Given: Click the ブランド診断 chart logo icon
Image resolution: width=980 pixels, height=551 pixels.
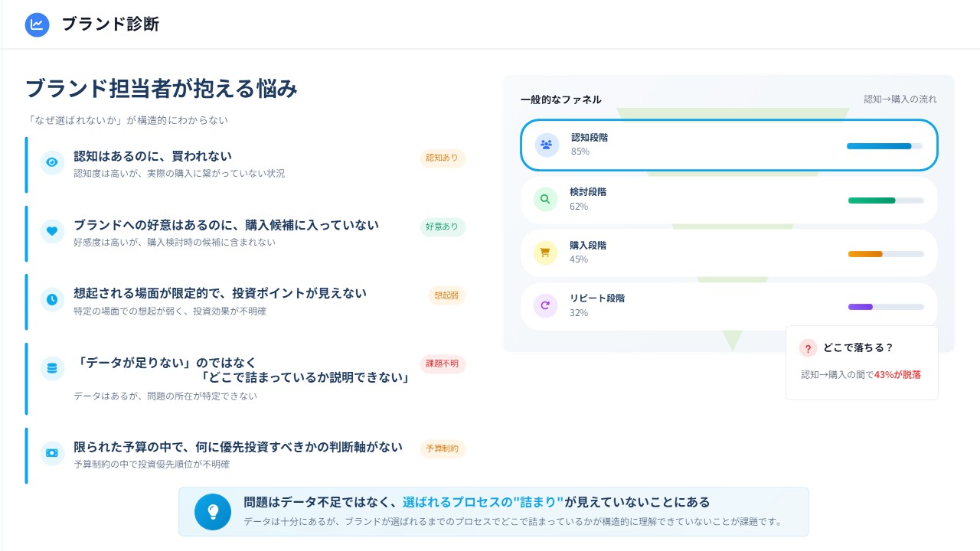Looking at the screenshot, I should click(x=37, y=24).
